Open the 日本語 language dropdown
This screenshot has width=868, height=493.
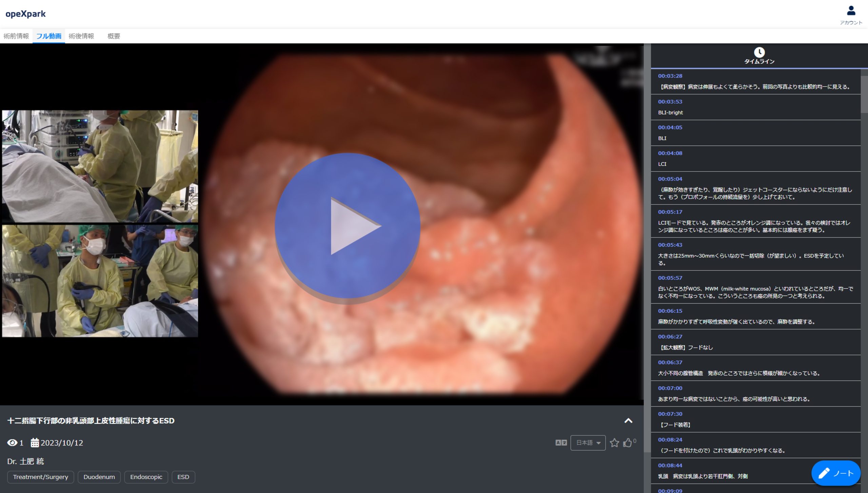588,443
